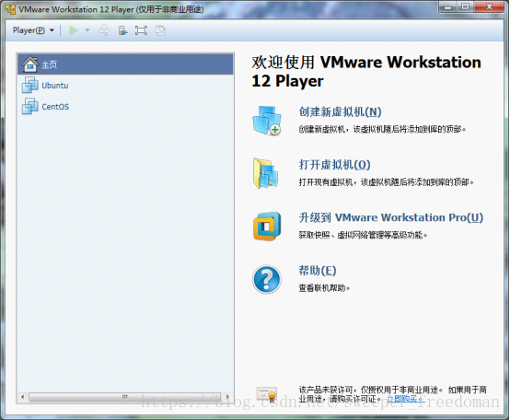Click the VMware title bar application icon
This screenshot has width=510, height=420.
[x=10, y=9]
